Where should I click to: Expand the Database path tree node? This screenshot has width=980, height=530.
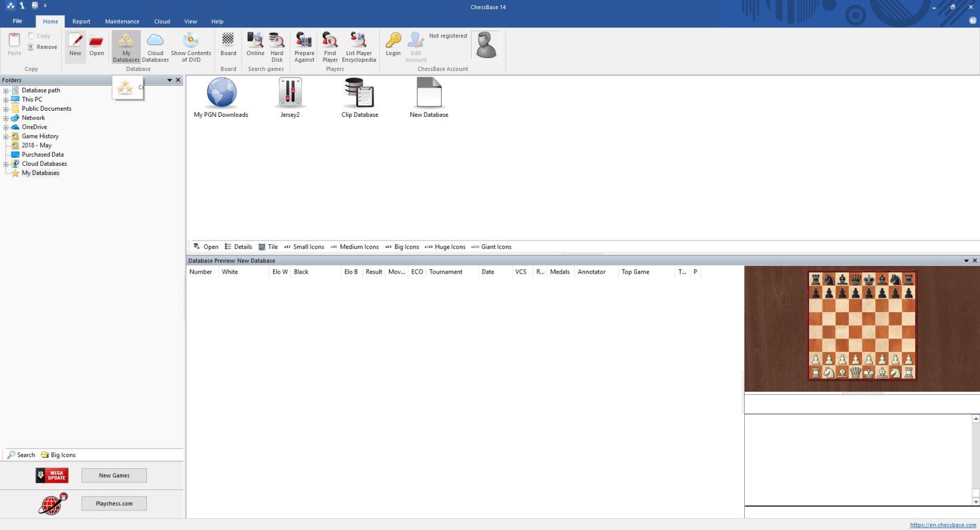[x=6, y=91]
